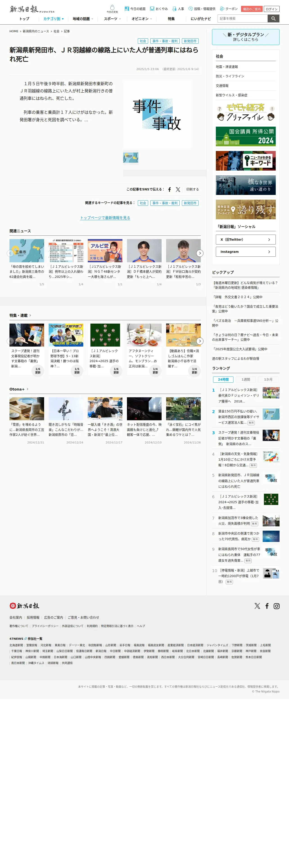This screenshot has width=289, height=868.
Task: Click the search magnifier button
Action: click(x=273, y=18)
